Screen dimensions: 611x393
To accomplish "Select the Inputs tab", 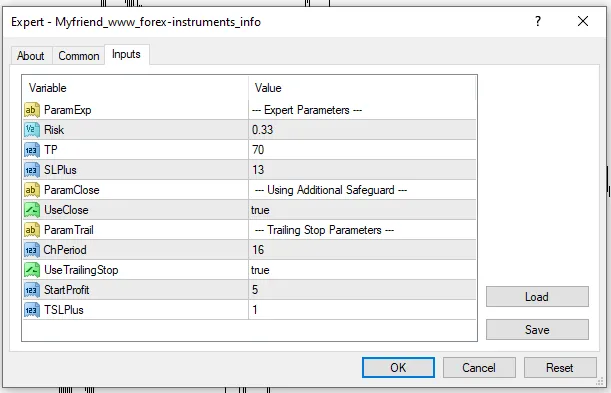I will pyautogui.click(x=126, y=54).
